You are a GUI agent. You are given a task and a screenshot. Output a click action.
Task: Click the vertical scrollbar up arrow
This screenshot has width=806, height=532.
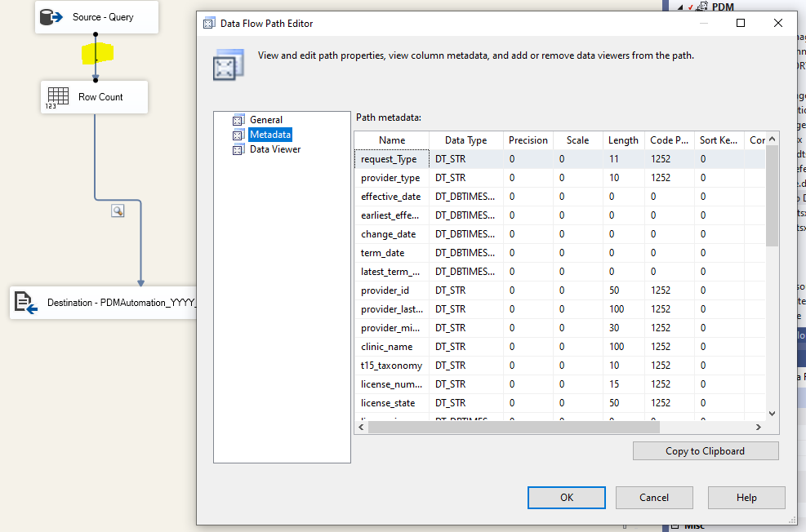point(772,139)
